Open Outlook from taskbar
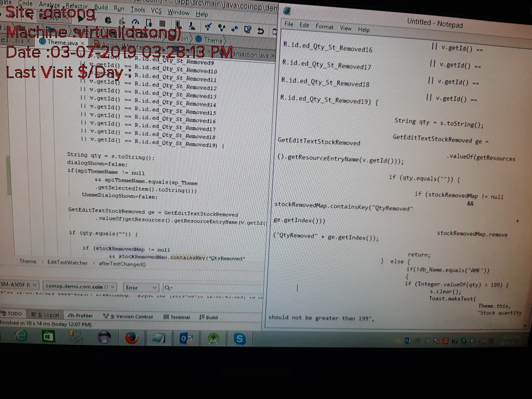The height and width of the screenshot is (399, 532). [186, 339]
